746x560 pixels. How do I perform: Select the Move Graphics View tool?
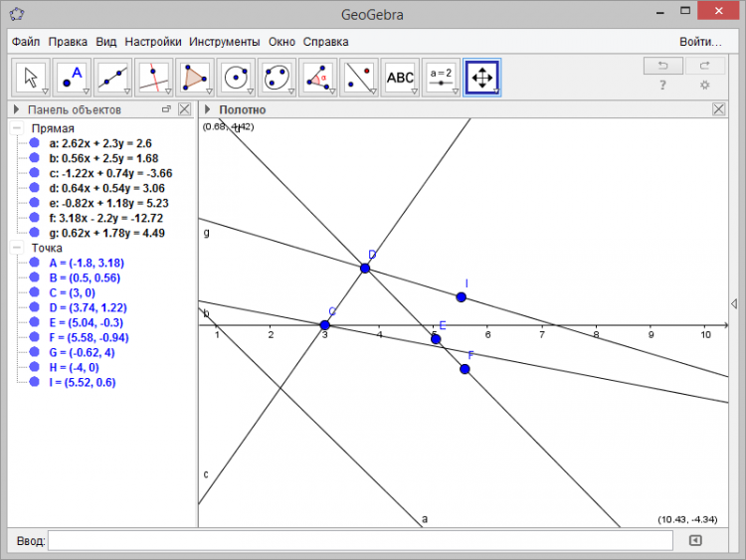pos(481,77)
